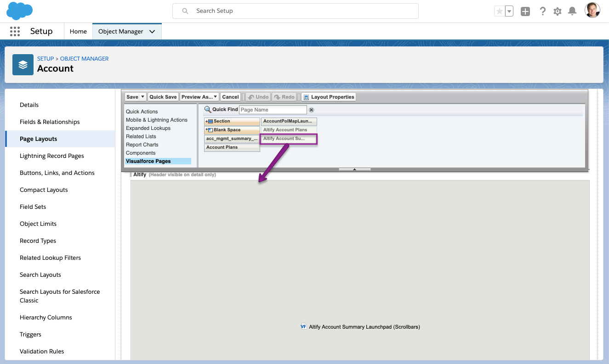Click the Undo button
Screen dimensions: 609x364
258,97
